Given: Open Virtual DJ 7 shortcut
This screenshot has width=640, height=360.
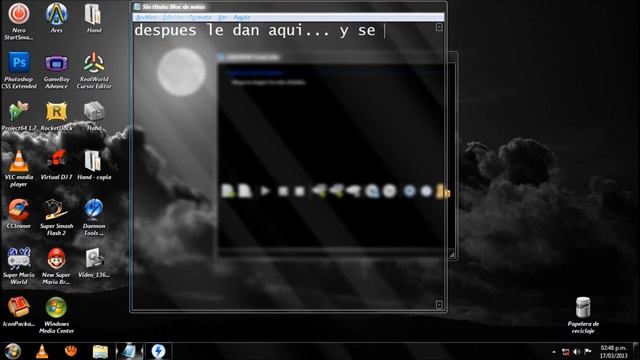Looking at the screenshot, I should tap(56, 165).
